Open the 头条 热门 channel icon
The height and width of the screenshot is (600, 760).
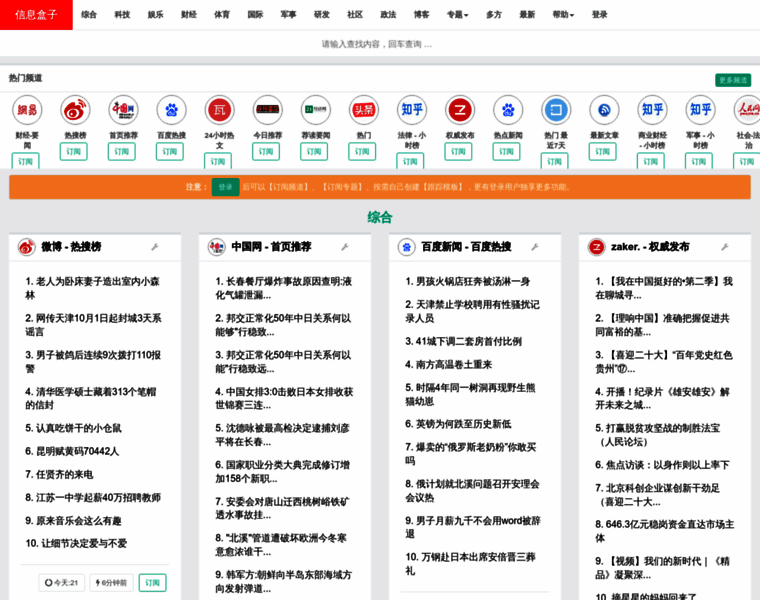tap(364, 110)
